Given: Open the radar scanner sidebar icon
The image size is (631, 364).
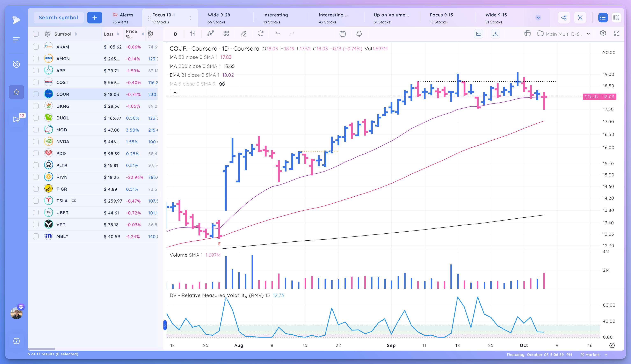Looking at the screenshot, I should point(16,64).
